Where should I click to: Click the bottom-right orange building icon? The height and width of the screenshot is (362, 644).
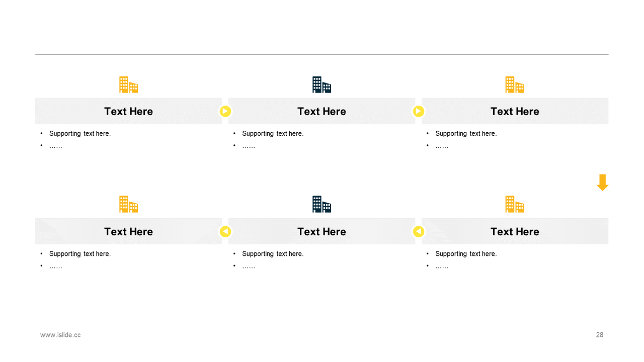[x=515, y=204]
